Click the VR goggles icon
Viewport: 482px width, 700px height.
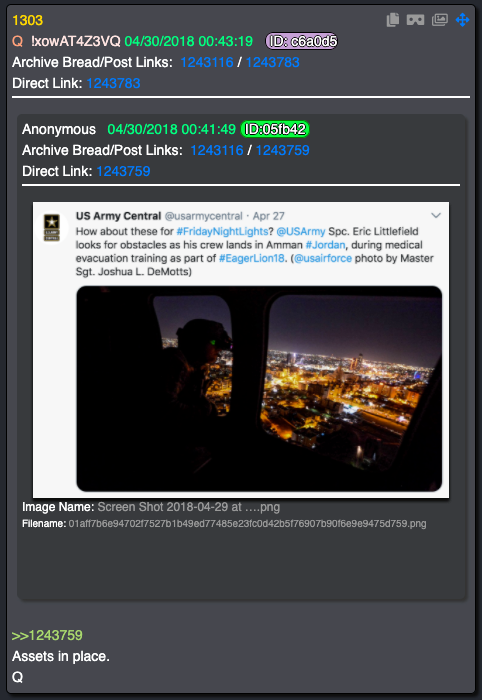point(416,20)
